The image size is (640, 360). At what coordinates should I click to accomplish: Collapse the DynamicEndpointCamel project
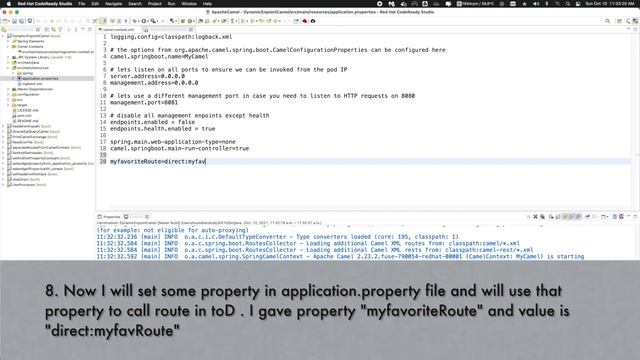point(3,36)
